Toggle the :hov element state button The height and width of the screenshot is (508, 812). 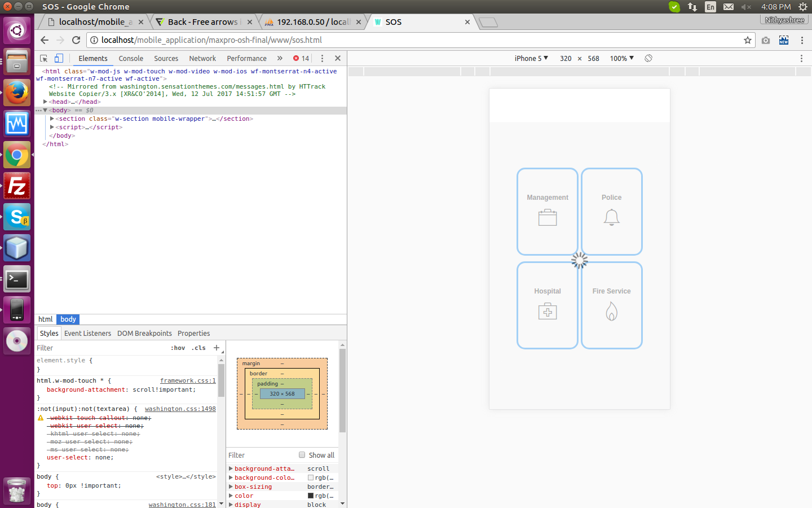tap(178, 348)
